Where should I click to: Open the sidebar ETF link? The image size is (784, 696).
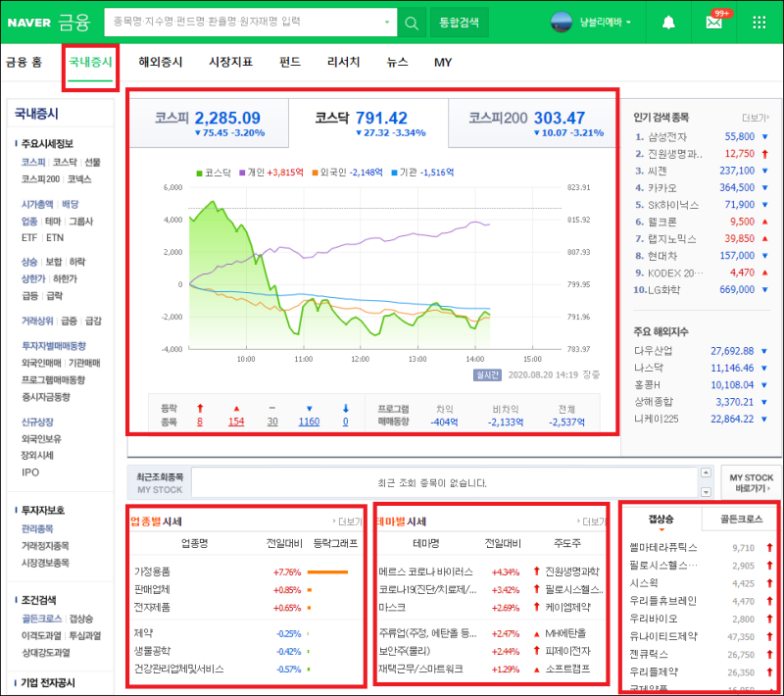click(29, 238)
